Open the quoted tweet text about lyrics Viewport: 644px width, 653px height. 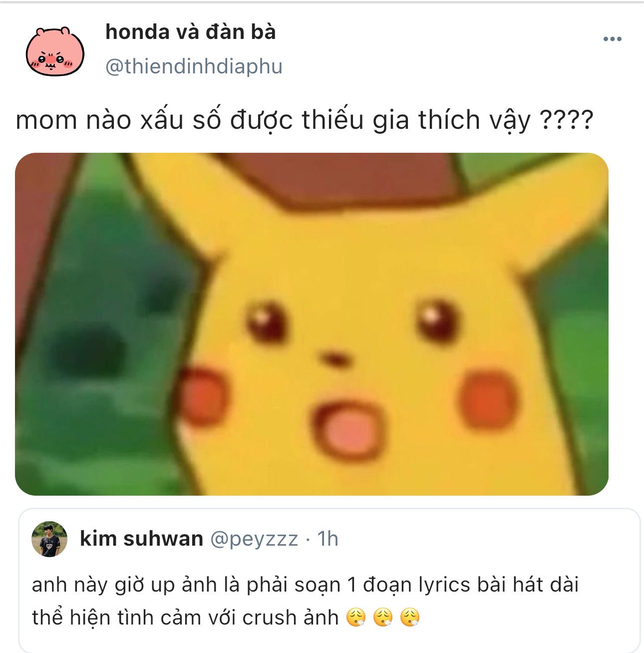[305, 601]
